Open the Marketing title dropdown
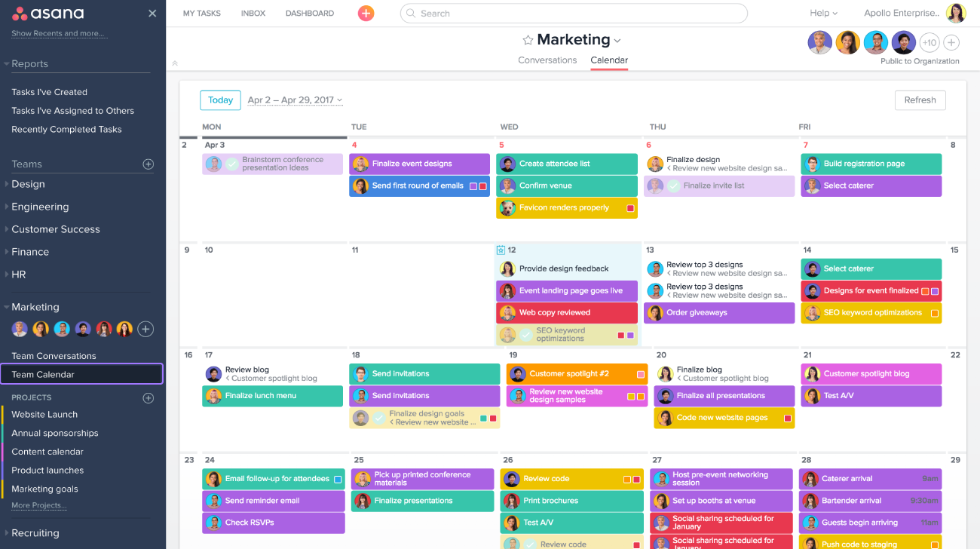This screenshot has width=980, height=549. (x=616, y=39)
